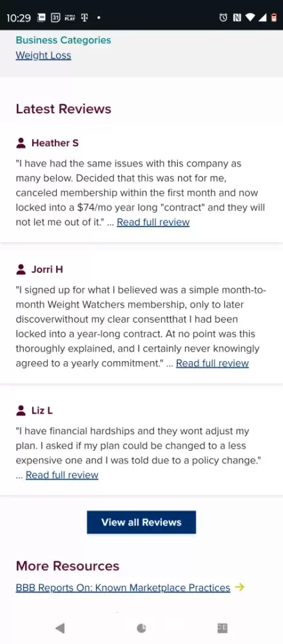The height and width of the screenshot is (644, 283).
Task: Tap the recent apps navigation icon
Action: 222,627
